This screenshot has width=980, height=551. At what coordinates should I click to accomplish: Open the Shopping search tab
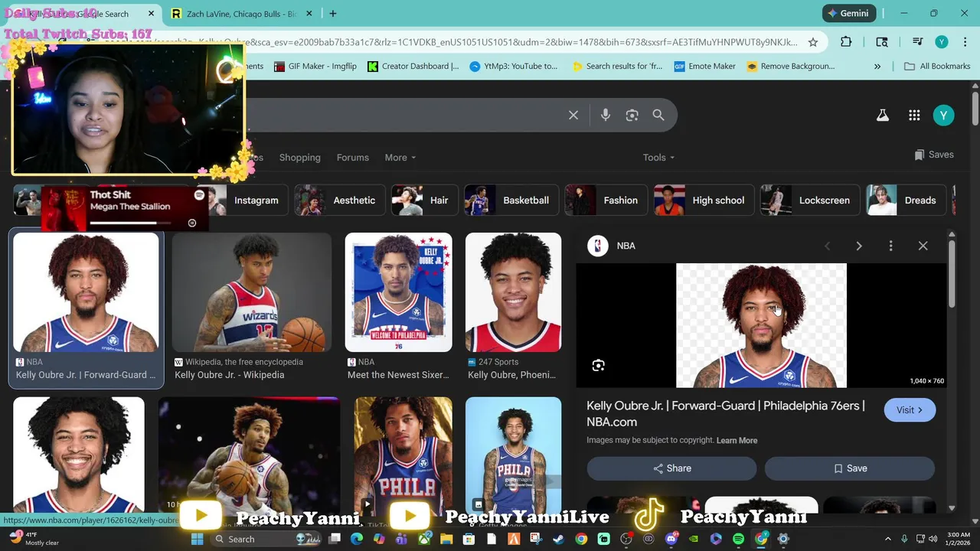[x=299, y=158]
